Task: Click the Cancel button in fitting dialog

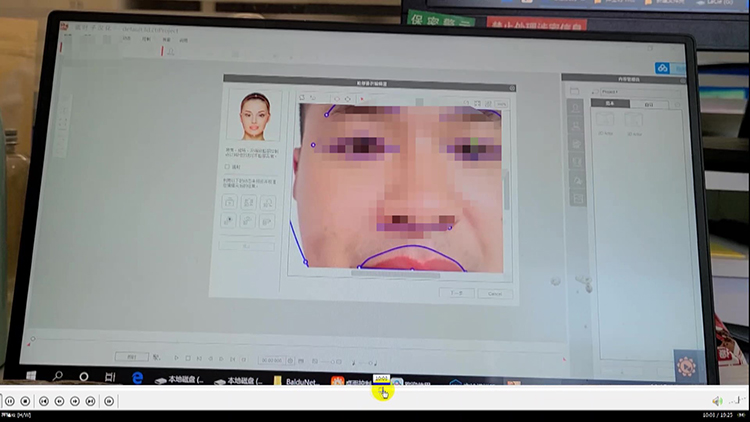Action: tap(495, 293)
